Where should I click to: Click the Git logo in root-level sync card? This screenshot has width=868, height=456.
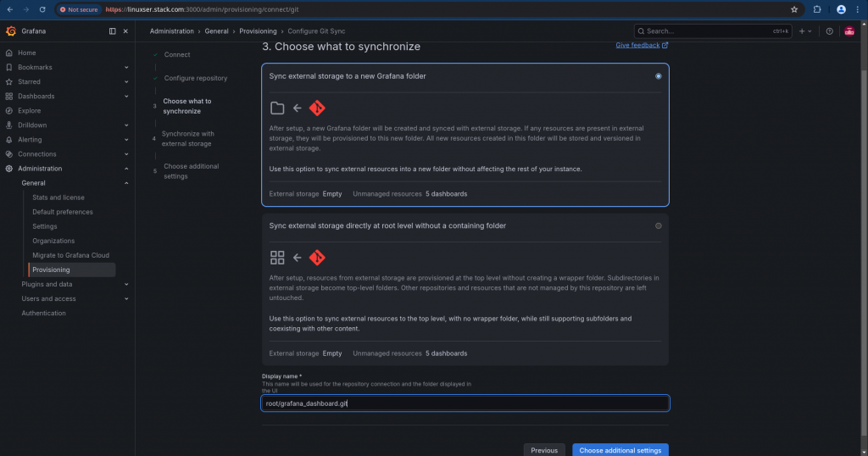tap(317, 258)
